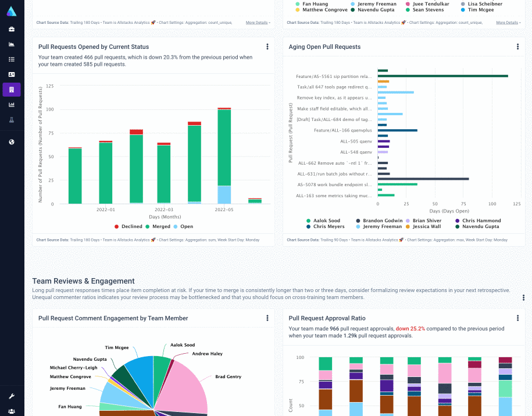Click 'Michael Cherry-Leigh' pie label

pyautogui.click(x=74, y=368)
